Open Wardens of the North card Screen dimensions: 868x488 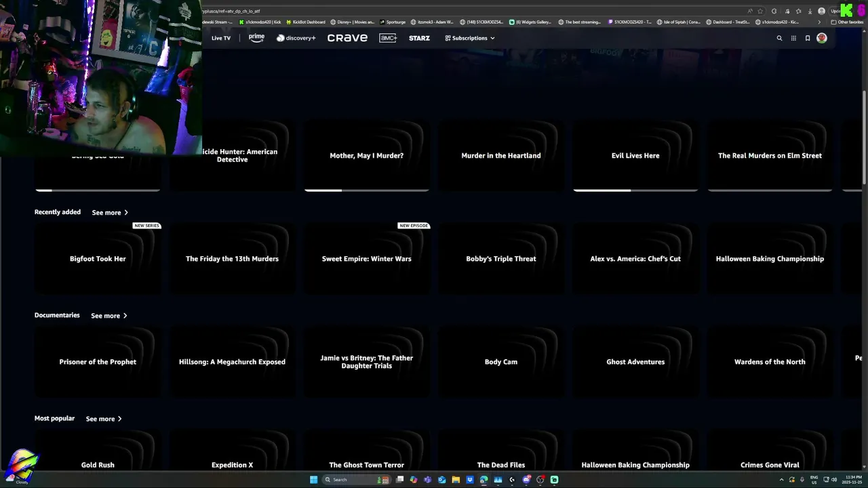770,362
